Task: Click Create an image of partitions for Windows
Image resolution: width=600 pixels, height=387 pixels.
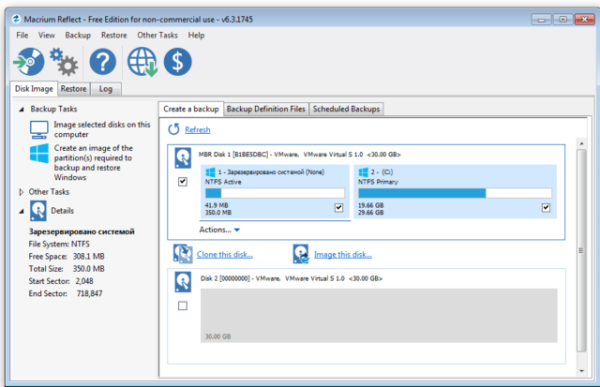Action: click(x=93, y=163)
